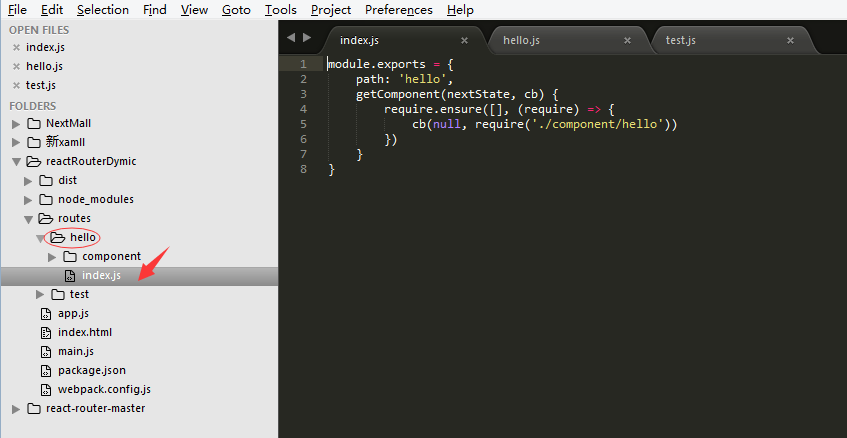Open index.html from the sidebar
Screen dimensions: 847x438
coord(85,332)
